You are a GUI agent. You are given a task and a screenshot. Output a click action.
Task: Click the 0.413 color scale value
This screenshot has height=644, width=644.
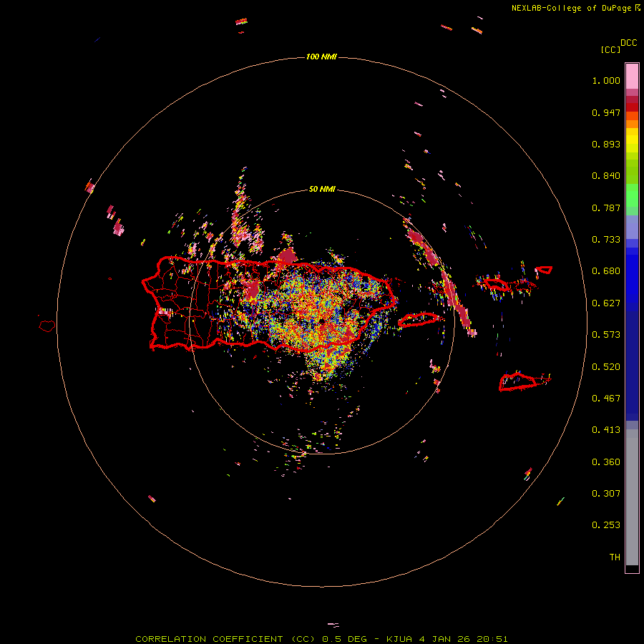[x=606, y=430]
